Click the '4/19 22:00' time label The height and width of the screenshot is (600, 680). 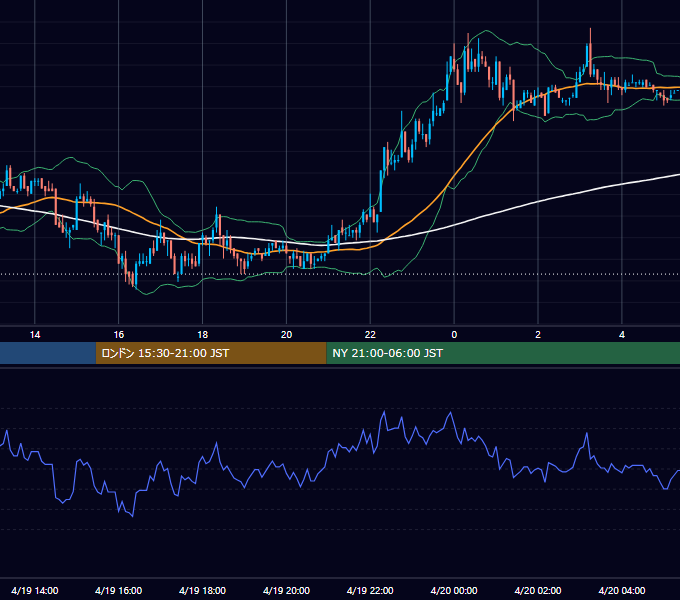(x=370, y=590)
